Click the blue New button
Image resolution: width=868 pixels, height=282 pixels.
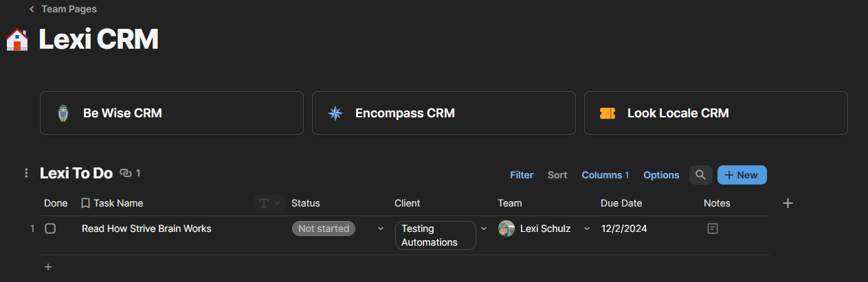pos(742,175)
